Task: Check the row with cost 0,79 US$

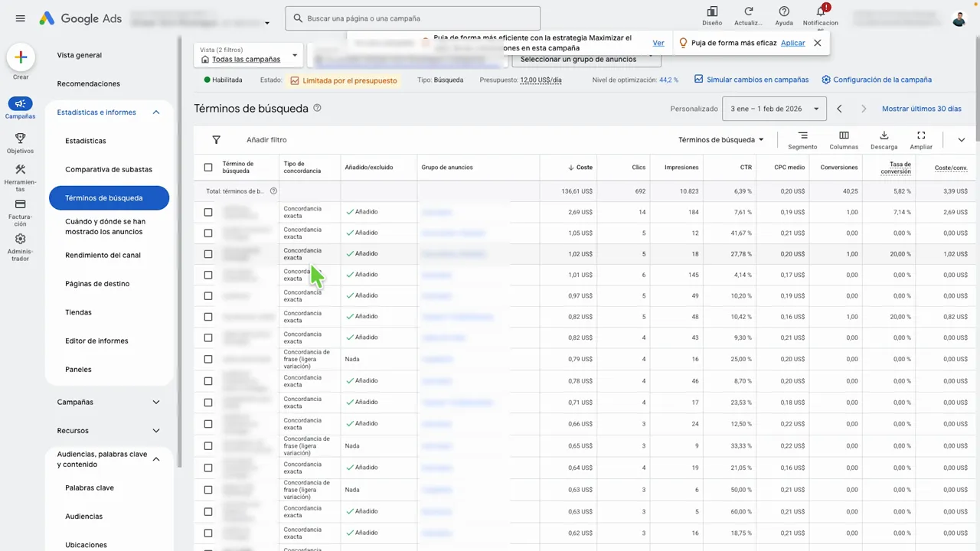Action: click(x=208, y=359)
